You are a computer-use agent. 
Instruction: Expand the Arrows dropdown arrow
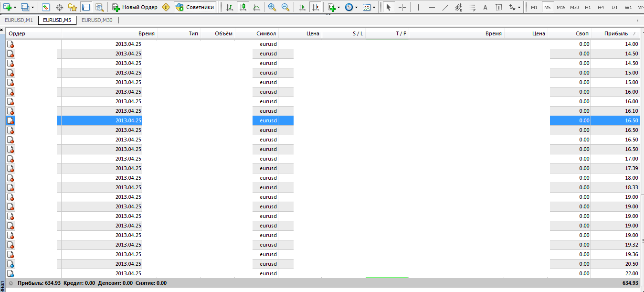pyautogui.click(x=519, y=8)
